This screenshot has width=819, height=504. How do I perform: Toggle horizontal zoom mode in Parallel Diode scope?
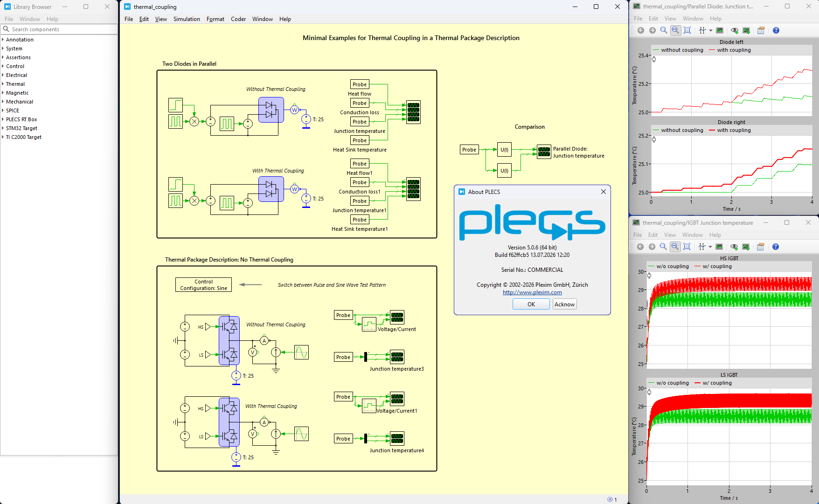pos(675,30)
